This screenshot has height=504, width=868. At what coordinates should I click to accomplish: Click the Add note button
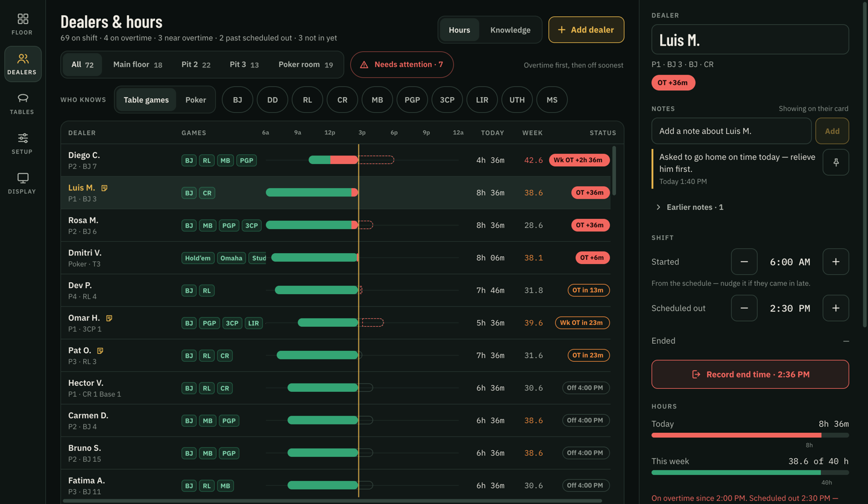click(x=832, y=131)
